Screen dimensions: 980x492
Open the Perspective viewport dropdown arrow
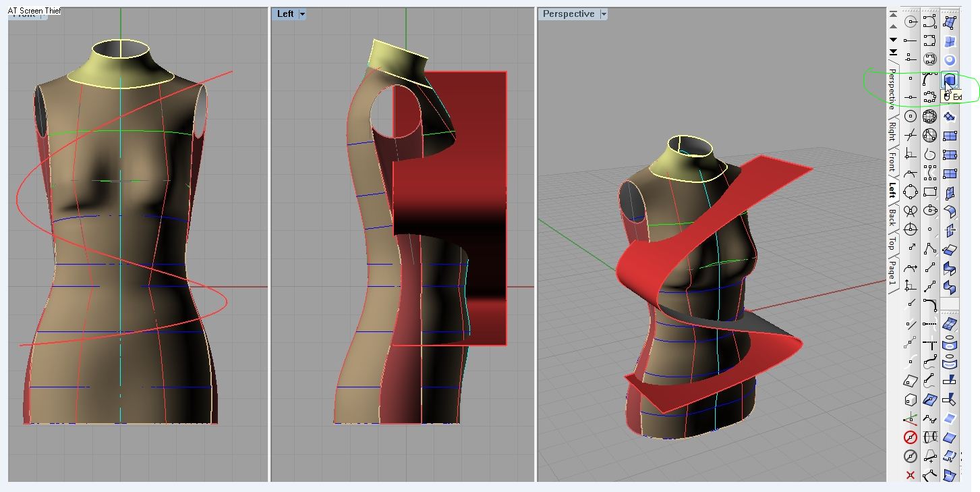point(604,14)
